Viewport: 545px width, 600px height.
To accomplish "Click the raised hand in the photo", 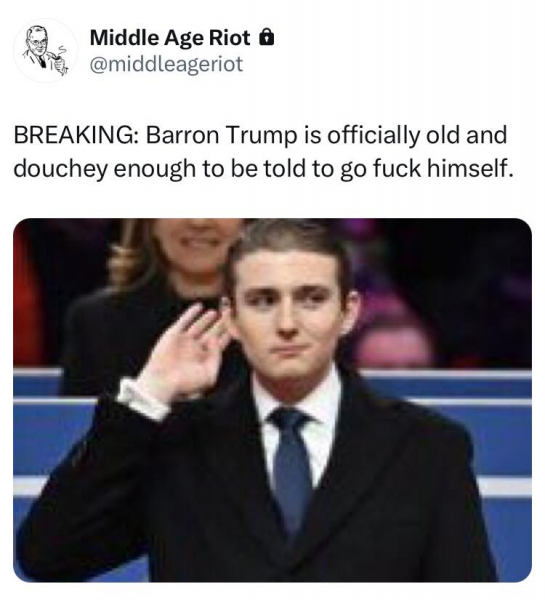I will pyautogui.click(x=186, y=354).
